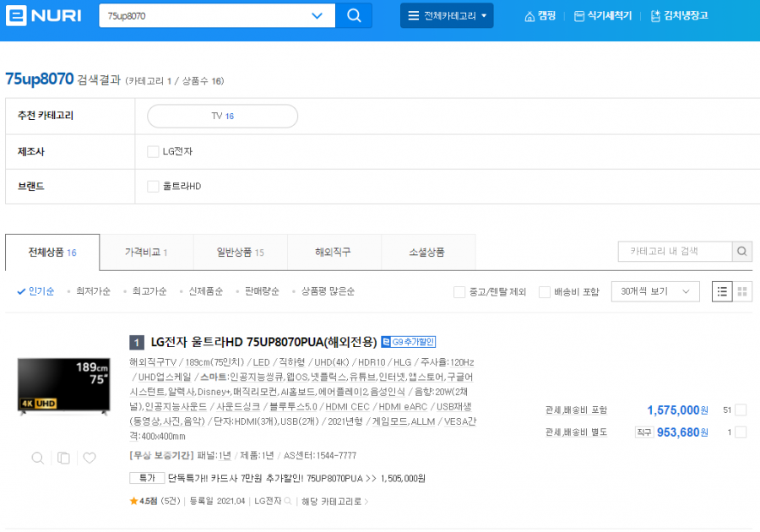Click the compare copy icon under TV image
The height and width of the screenshot is (532, 760).
point(63,458)
